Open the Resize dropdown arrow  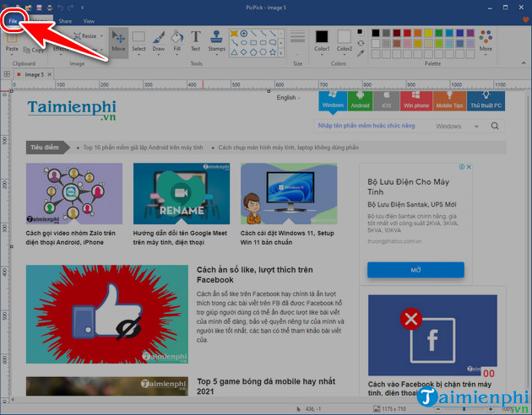[x=101, y=36]
